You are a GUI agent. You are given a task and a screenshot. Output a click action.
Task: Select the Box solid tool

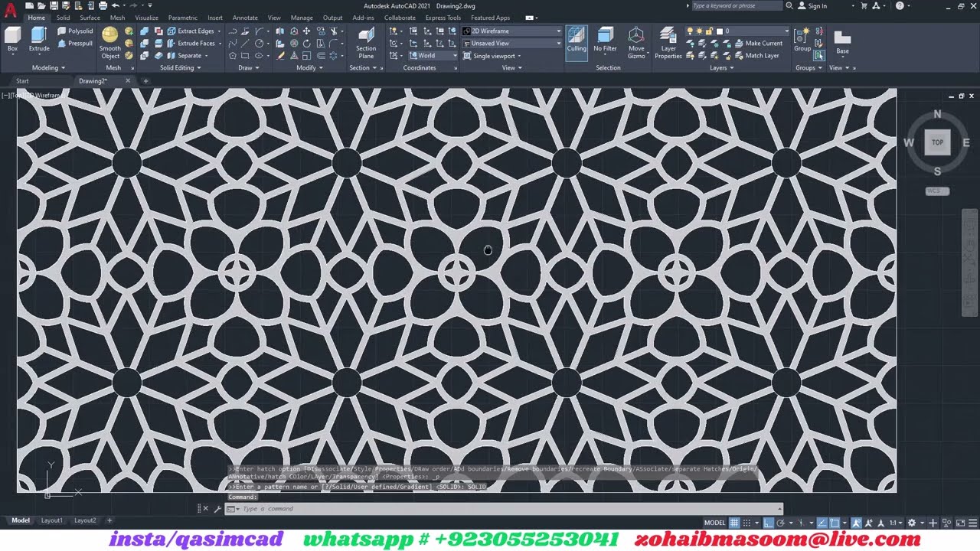(12, 40)
